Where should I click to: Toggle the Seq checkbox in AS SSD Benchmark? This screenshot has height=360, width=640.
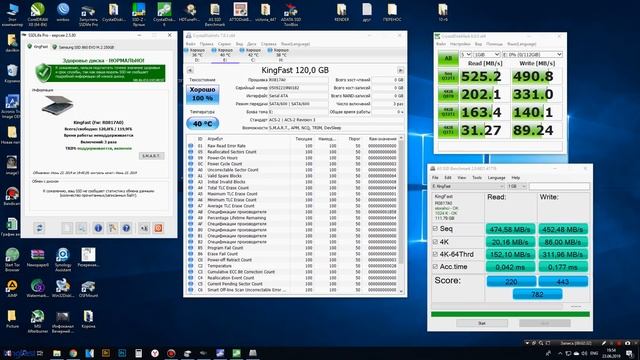[435, 229]
